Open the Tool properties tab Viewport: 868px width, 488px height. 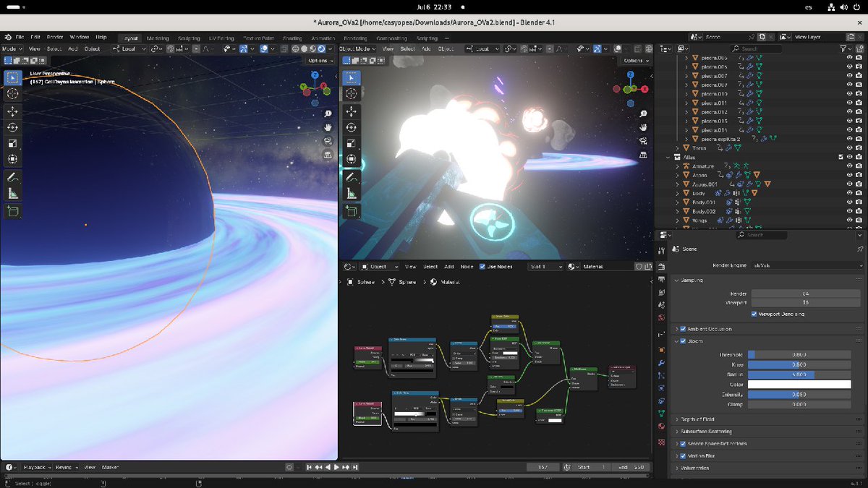click(662, 249)
